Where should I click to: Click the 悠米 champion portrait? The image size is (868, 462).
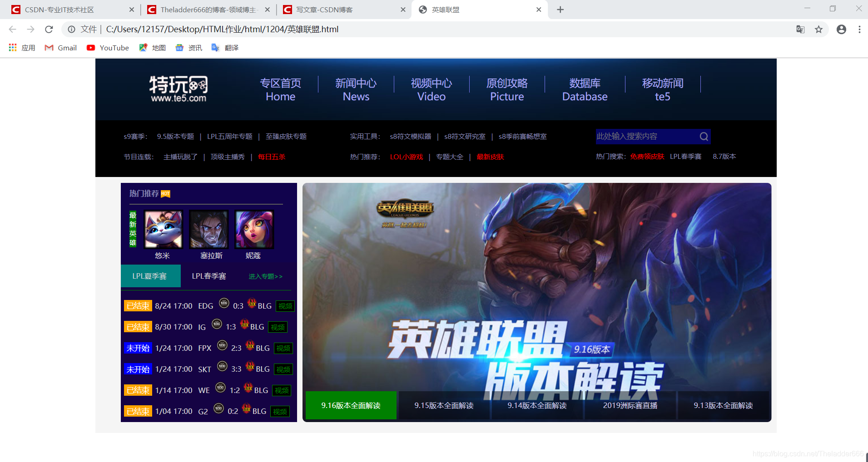(163, 229)
